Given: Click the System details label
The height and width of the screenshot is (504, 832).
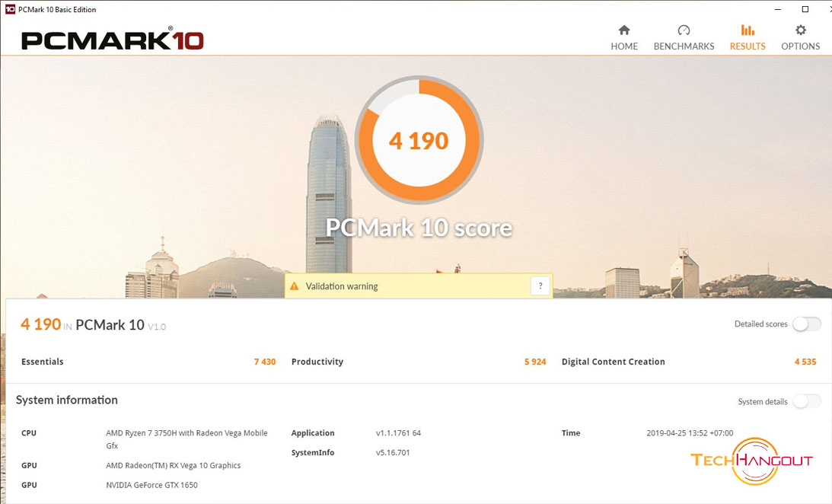Looking at the screenshot, I should pos(763,402).
